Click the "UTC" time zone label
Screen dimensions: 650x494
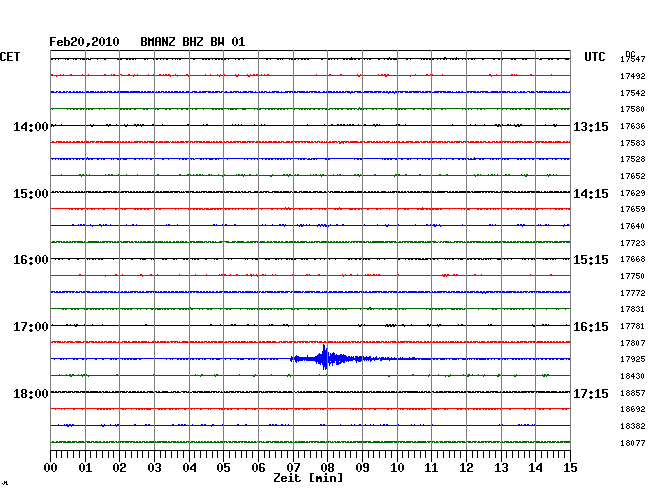[595, 57]
